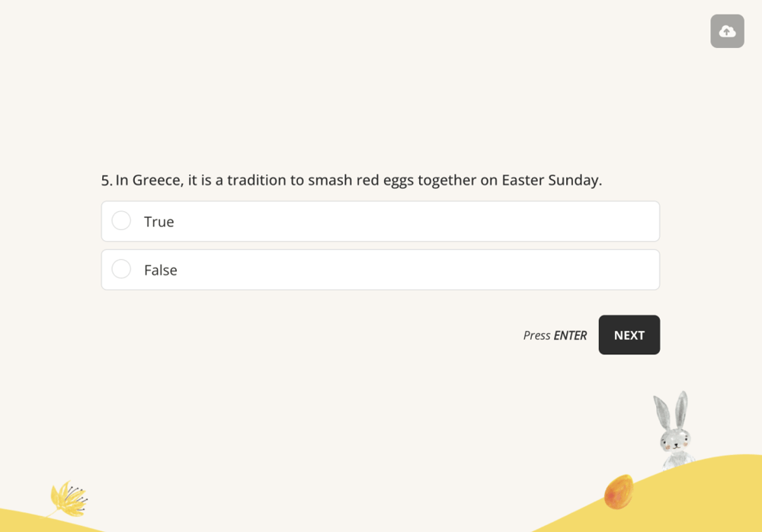The height and width of the screenshot is (532, 762).
Task: Click the Press ENTER label
Action: (x=555, y=335)
